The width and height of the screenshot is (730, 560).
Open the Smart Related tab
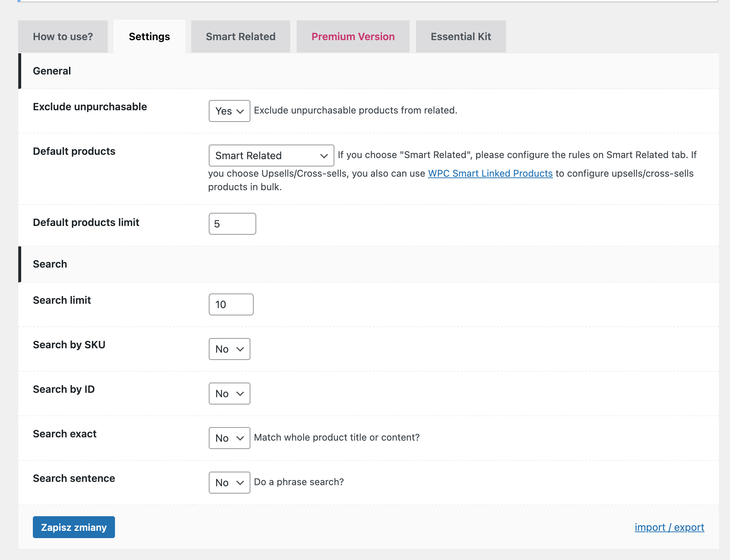click(x=241, y=37)
